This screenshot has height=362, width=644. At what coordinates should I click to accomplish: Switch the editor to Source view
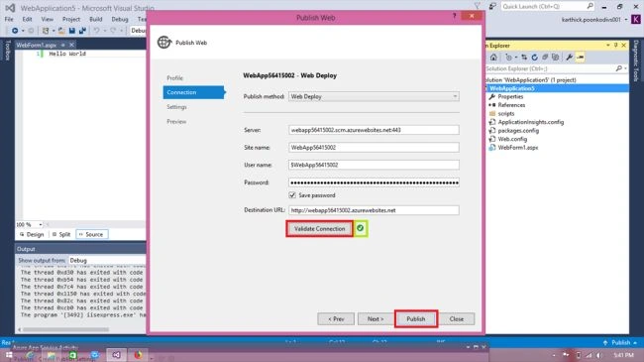(x=92, y=234)
